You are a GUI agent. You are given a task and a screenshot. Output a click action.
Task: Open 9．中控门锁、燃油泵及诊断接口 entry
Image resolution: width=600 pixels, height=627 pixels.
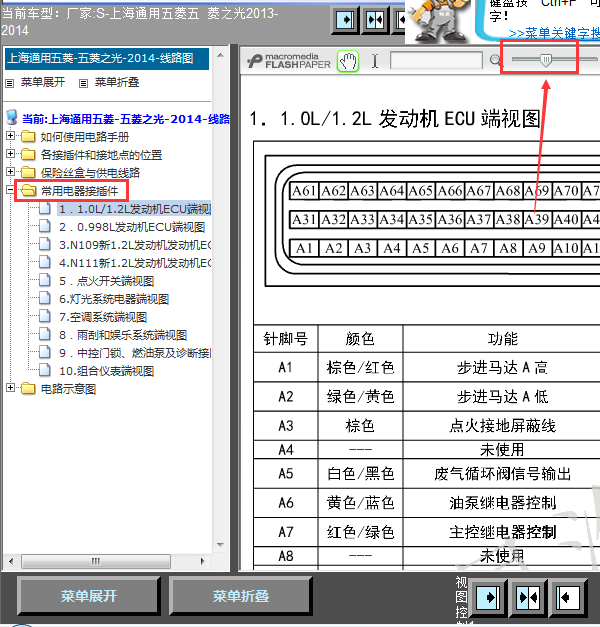135,353
